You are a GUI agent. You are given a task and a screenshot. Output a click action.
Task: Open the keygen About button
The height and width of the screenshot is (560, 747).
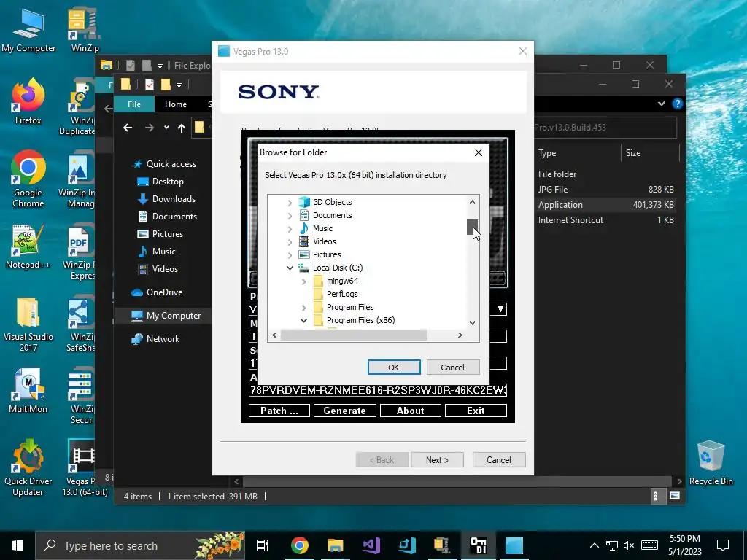[410, 411]
